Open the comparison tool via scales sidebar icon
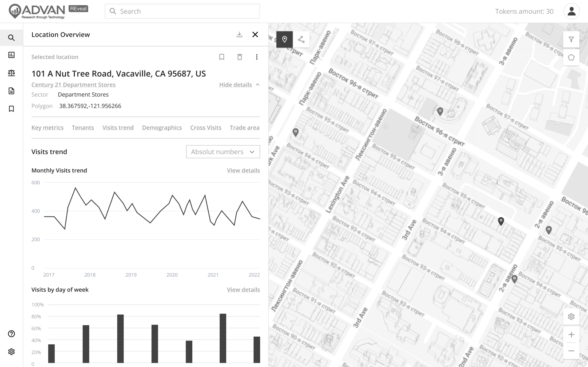Screen dimensions: 588x367 (x=11, y=73)
